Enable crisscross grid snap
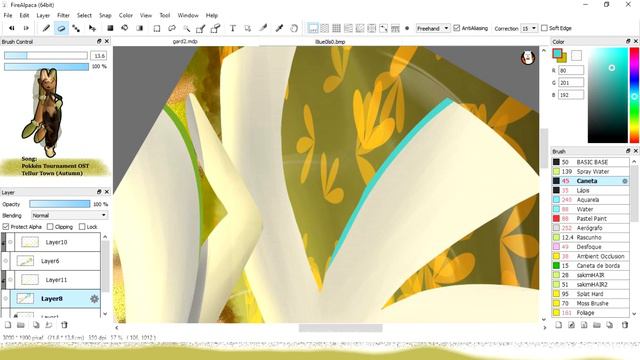The width and height of the screenshot is (640, 360). [336, 28]
